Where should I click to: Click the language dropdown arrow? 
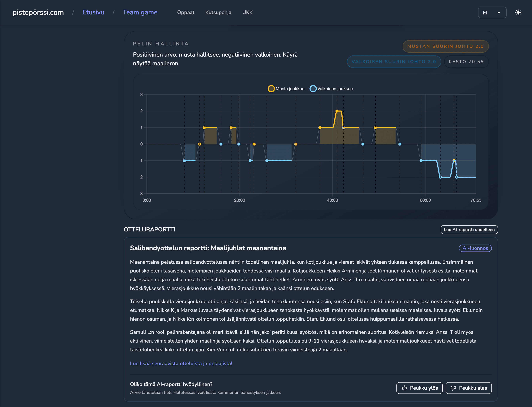tap(499, 13)
